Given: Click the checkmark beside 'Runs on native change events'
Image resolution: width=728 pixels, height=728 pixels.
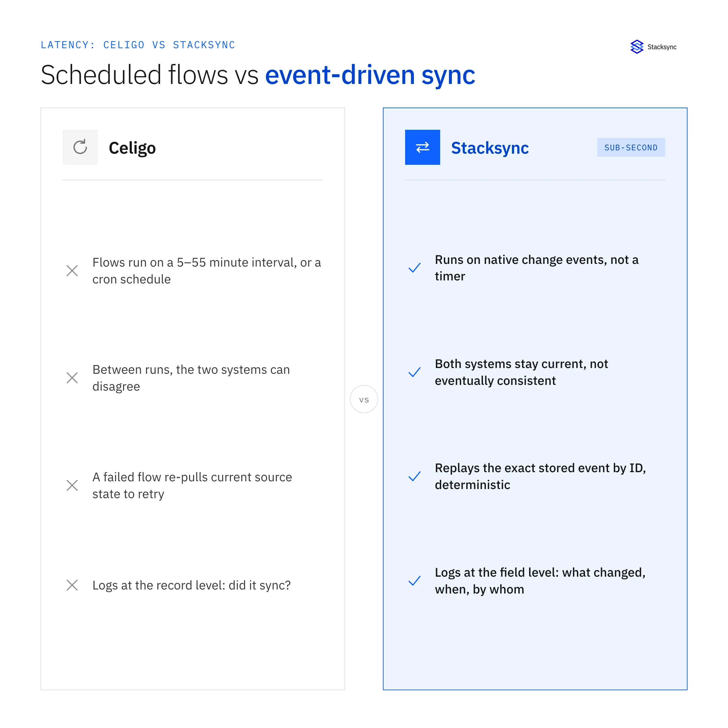Looking at the screenshot, I should (415, 268).
